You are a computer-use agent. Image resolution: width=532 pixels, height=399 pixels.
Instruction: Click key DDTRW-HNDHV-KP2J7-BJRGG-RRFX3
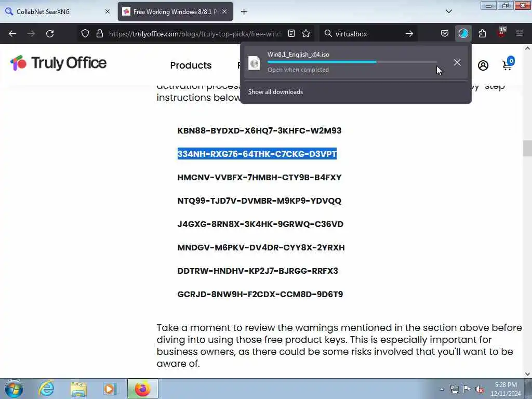point(258,271)
